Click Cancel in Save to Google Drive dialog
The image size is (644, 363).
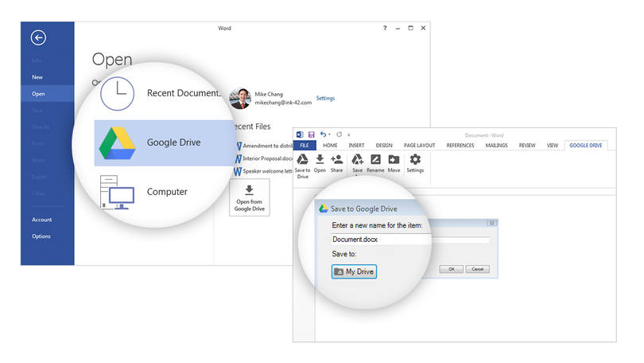click(477, 269)
